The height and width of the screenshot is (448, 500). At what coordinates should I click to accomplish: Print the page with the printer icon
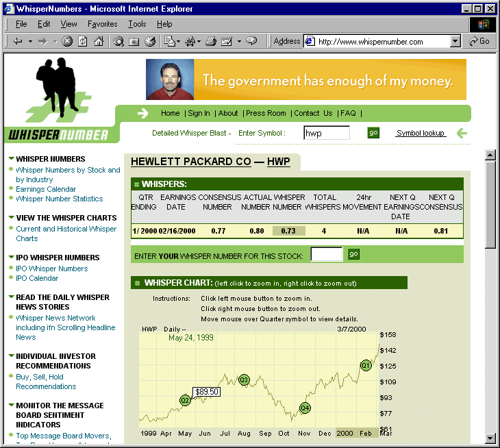[211, 41]
